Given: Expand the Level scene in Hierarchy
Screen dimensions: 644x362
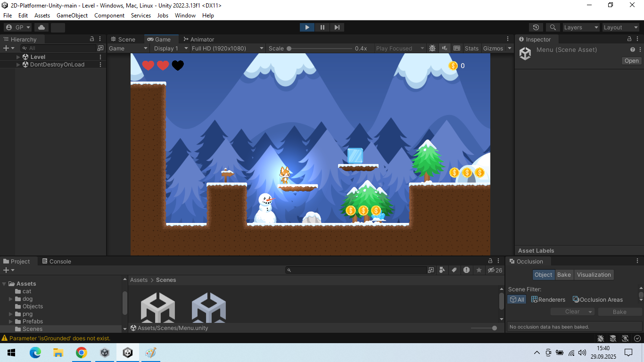Looking at the screenshot, I should [18, 57].
